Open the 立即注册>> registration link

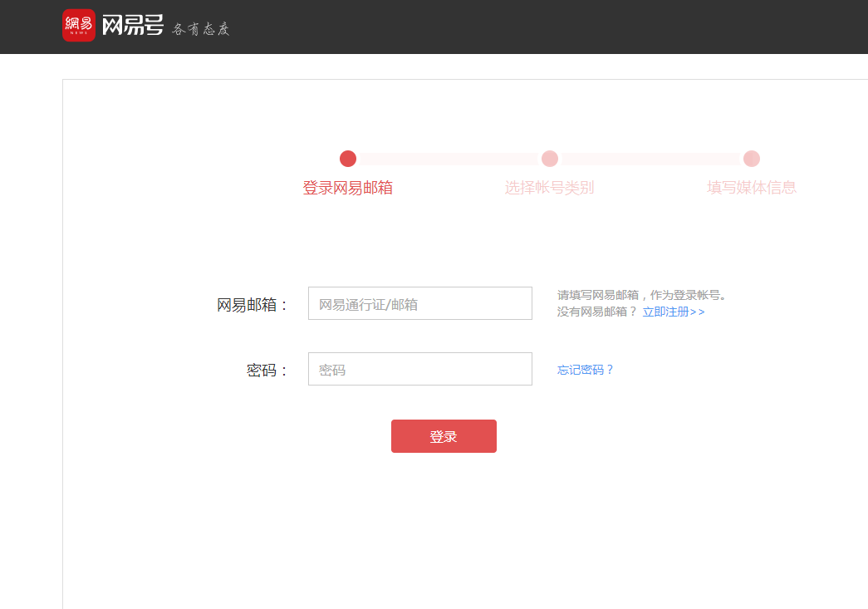[x=674, y=312]
